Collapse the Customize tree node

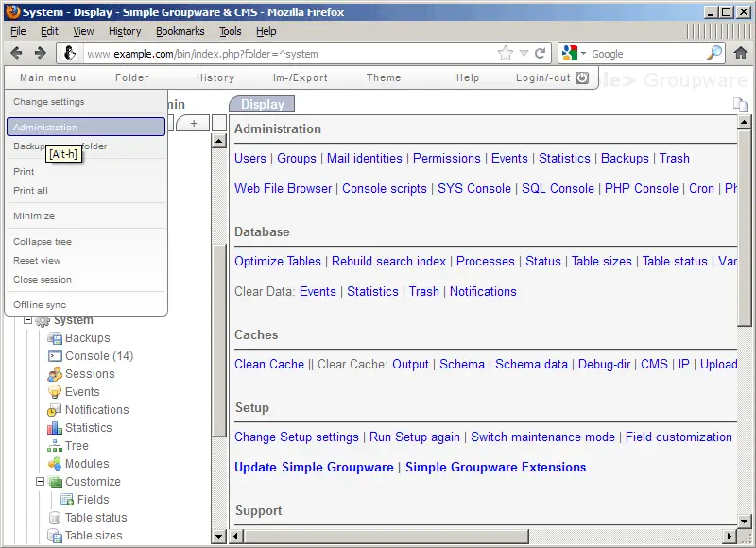[x=41, y=481]
